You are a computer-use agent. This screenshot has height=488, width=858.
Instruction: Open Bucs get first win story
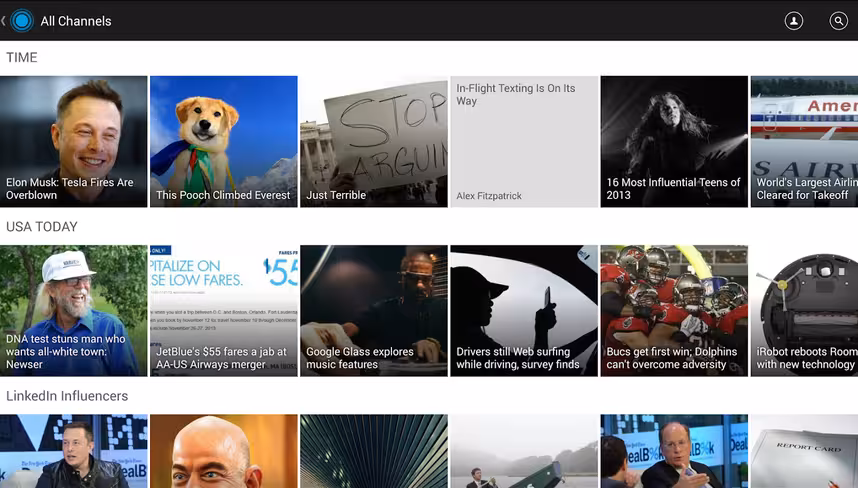(674, 310)
